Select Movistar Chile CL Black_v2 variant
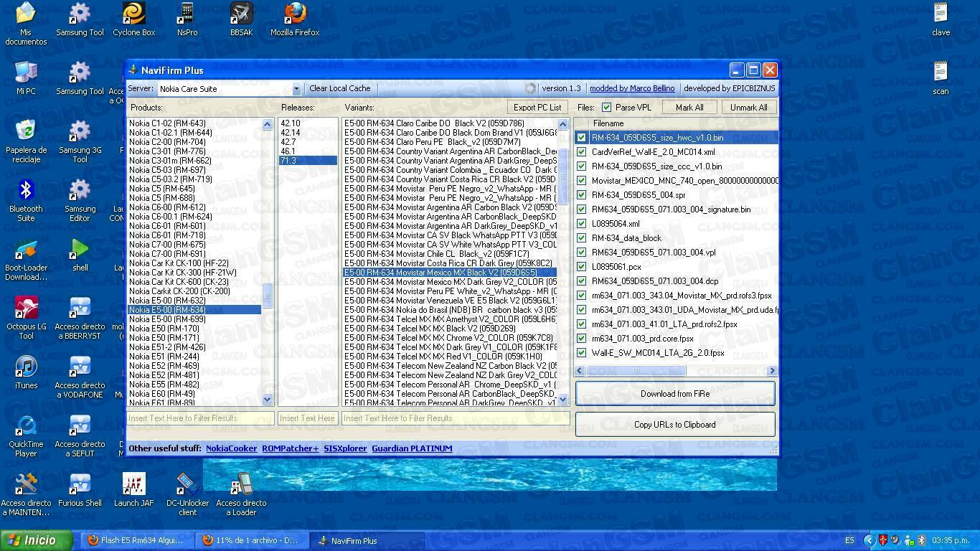 pyautogui.click(x=450, y=254)
